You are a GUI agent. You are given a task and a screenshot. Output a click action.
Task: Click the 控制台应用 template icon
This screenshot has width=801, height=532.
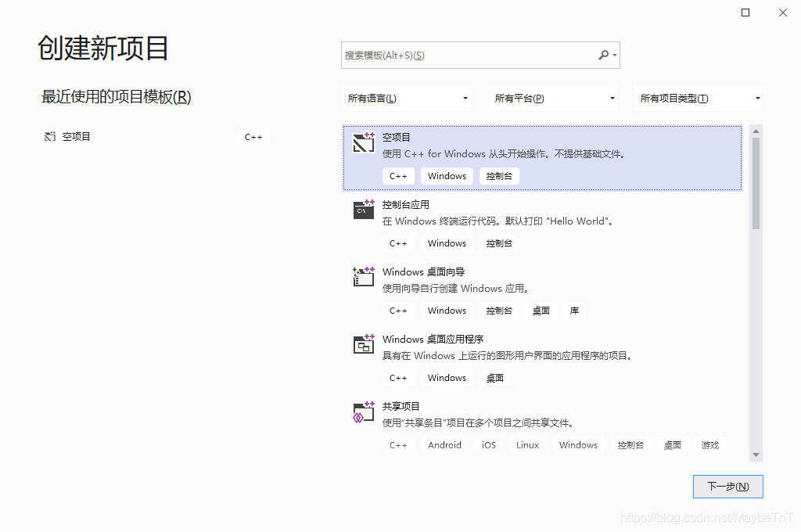point(364,210)
